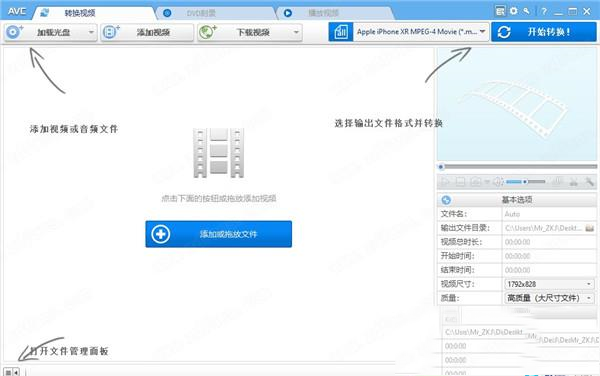Click the icon left of the scissors

click(x=558, y=182)
